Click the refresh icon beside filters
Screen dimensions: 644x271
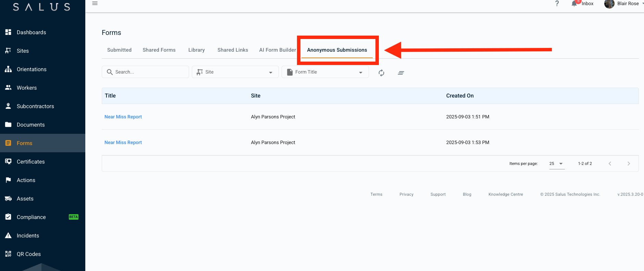381,73
